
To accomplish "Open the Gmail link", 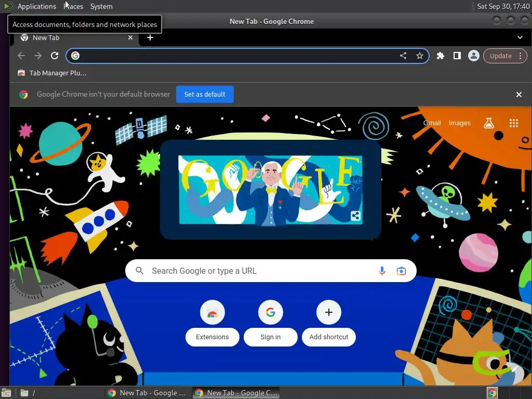I will tap(432, 123).
